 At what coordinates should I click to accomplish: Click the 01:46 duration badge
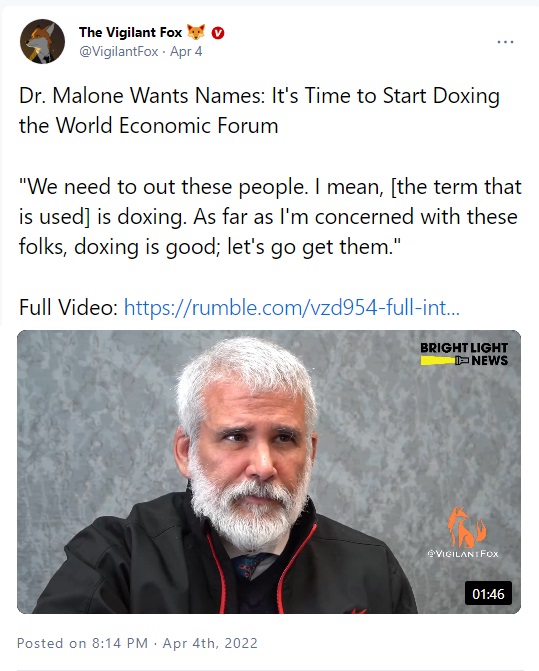488,594
